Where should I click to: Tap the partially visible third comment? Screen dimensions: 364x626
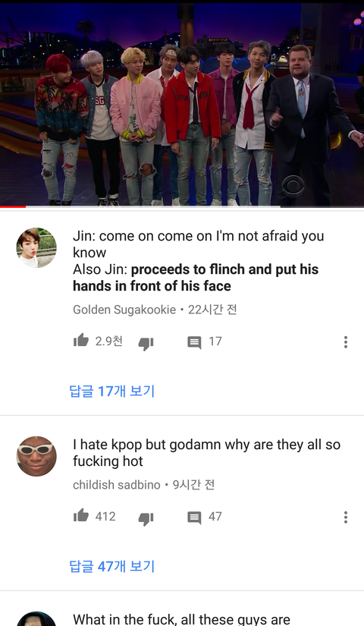(181, 619)
